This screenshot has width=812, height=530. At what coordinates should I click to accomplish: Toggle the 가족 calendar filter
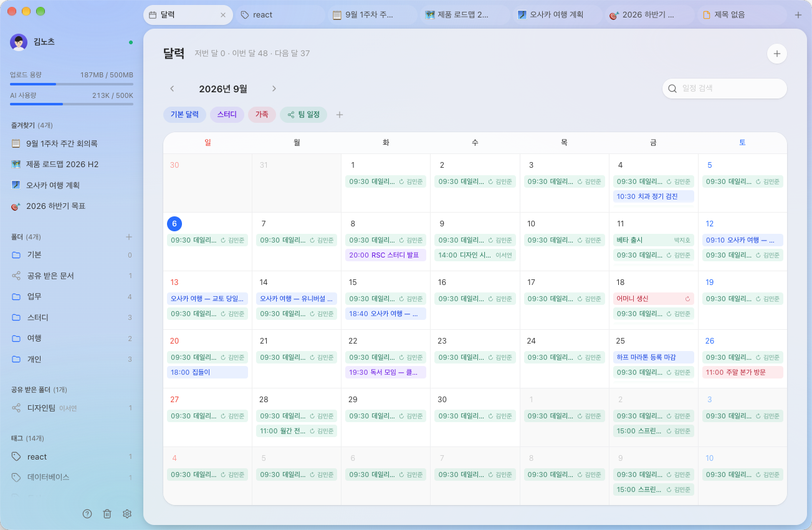point(262,115)
